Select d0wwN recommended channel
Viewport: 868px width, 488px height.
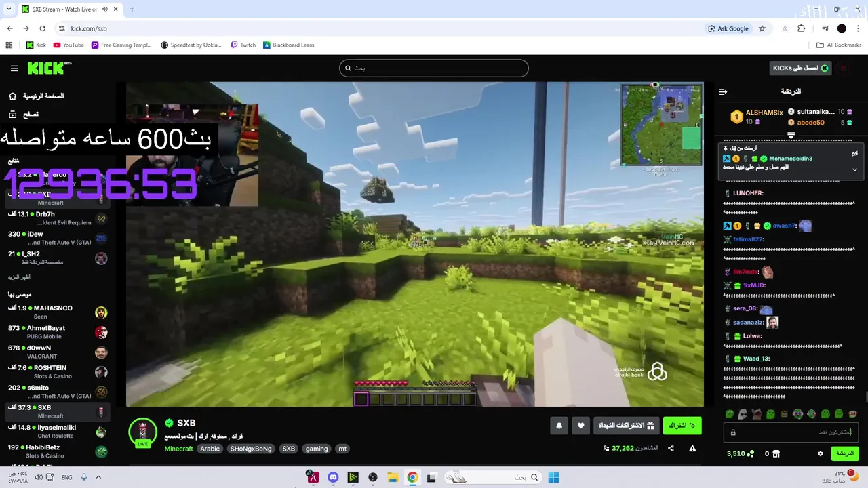[57, 352]
